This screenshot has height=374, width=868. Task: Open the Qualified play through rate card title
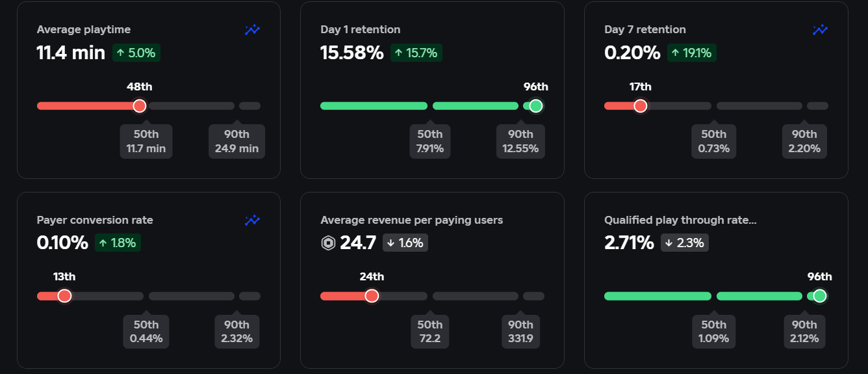click(x=680, y=220)
